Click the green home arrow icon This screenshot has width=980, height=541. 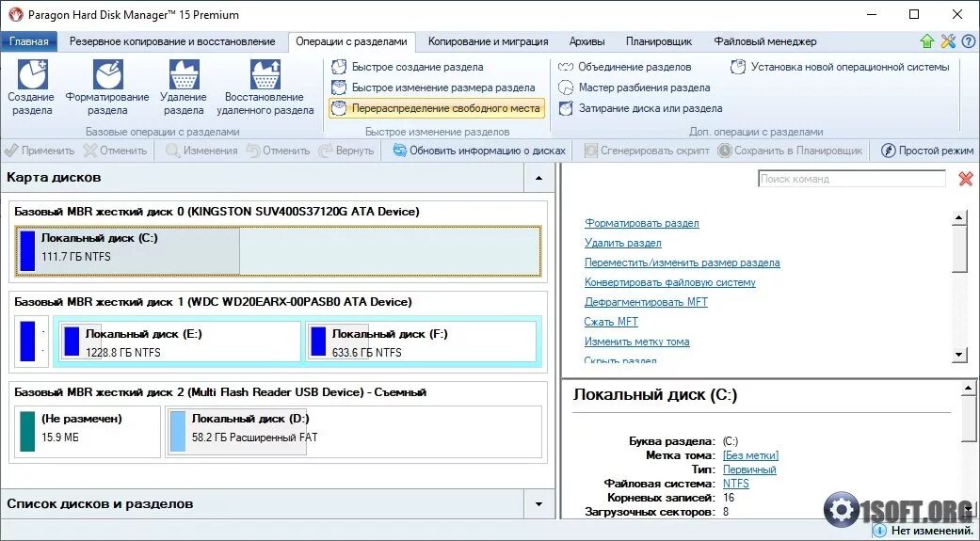pos(927,41)
